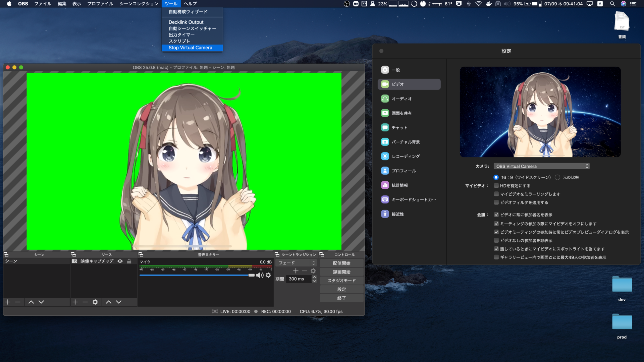Open the 一般 settings icon in the sidebar
Screen dimensions: 644x362
(385, 70)
